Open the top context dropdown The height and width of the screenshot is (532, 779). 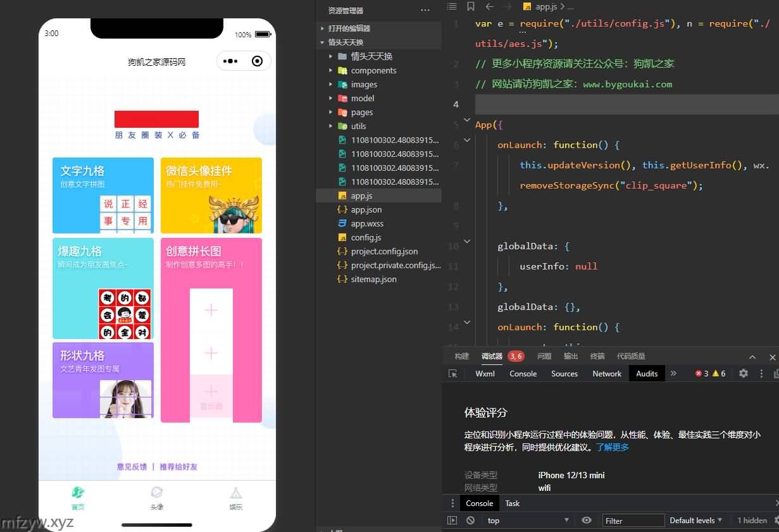(x=528, y=521)
